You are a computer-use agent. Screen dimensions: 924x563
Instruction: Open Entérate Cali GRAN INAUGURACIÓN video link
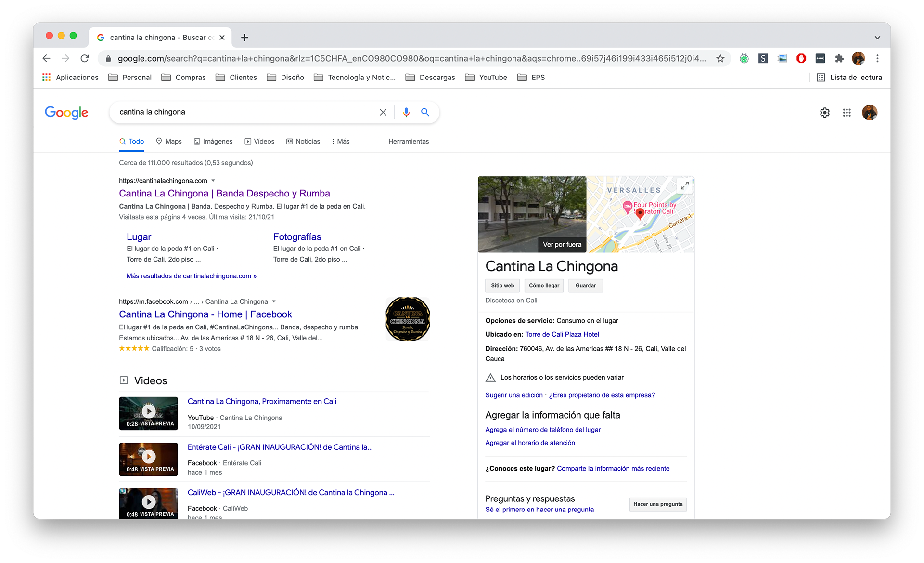tap(280, 447)
